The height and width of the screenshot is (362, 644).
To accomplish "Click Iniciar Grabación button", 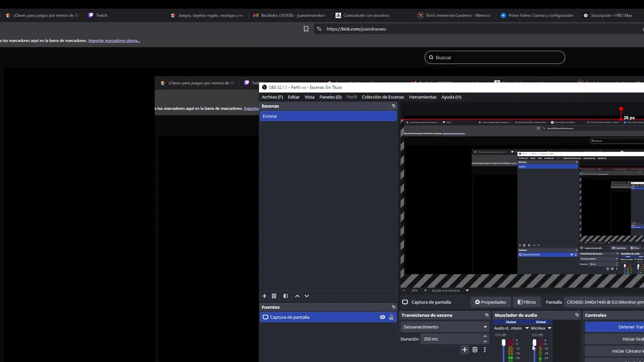I will pos(615,339).
